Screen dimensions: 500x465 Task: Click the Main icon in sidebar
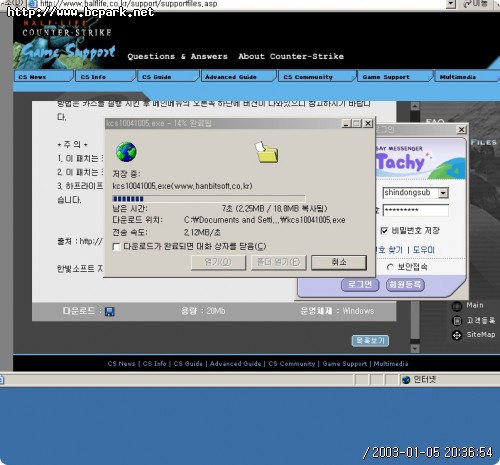457,306
